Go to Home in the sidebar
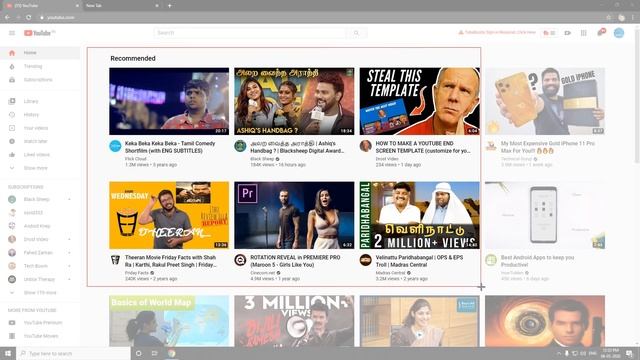The height and width of the screenshot is (360, 640). click(40, 53)
